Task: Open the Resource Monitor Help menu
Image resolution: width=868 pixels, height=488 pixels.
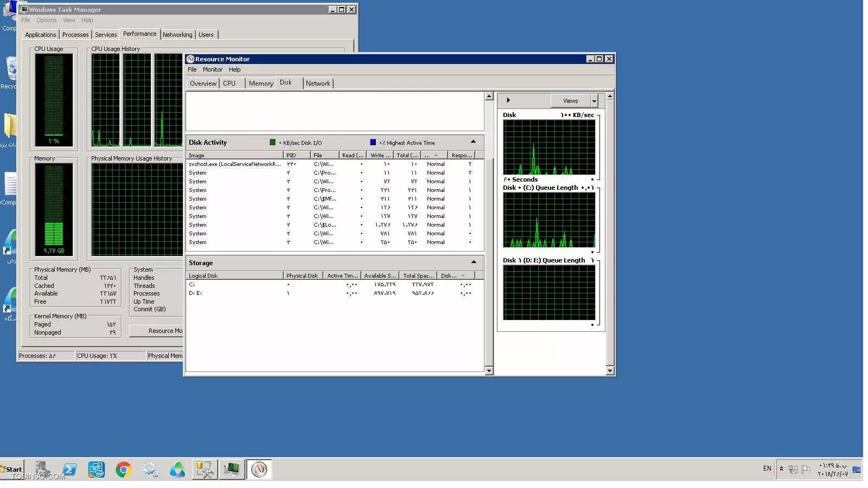Action: pyautogui.click(x=234, y=69)
